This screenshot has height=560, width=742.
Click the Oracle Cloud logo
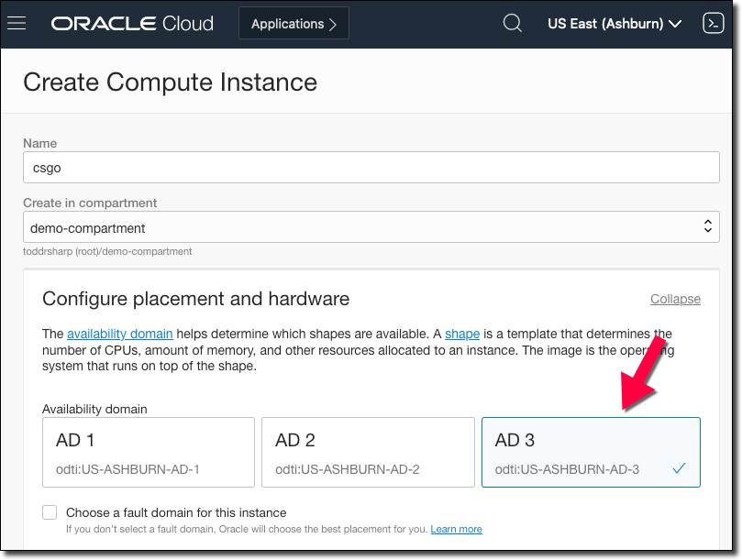pyautogui.click(x=132, y=24)
